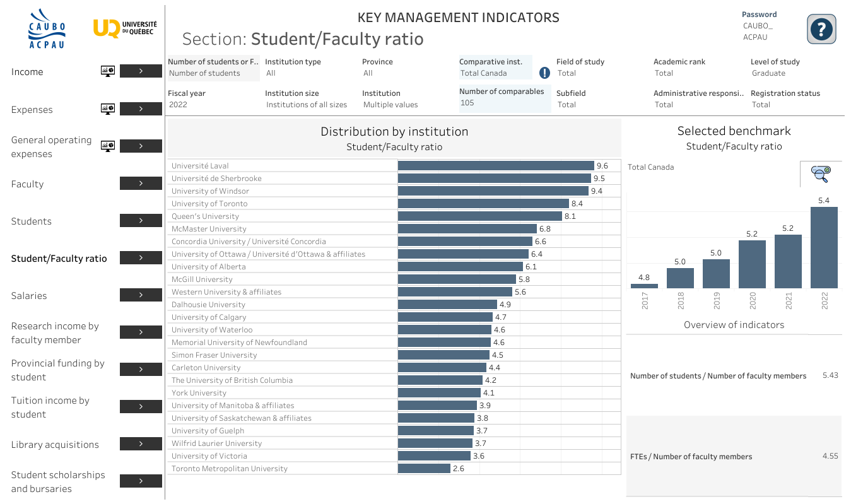
Task: Open Library acquisitions arrow button
Action: (x=141, y=444)
